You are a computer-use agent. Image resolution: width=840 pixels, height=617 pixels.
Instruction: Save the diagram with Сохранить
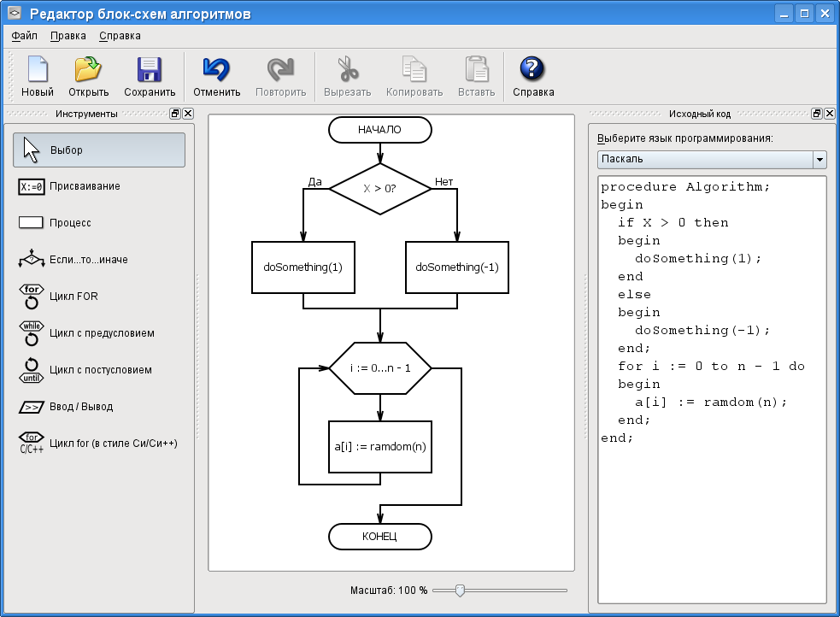(x=150, y=76)
